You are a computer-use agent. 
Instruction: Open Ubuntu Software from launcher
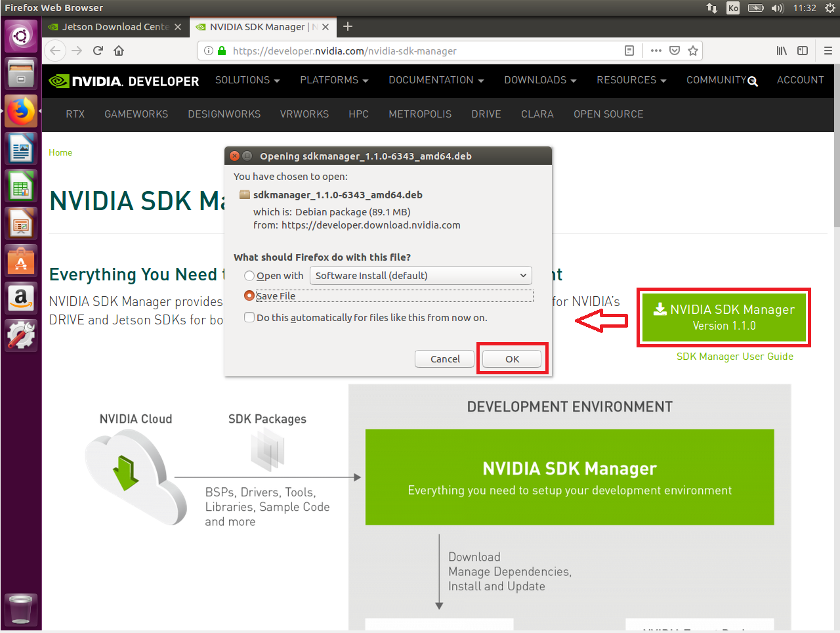coord(21,261)
